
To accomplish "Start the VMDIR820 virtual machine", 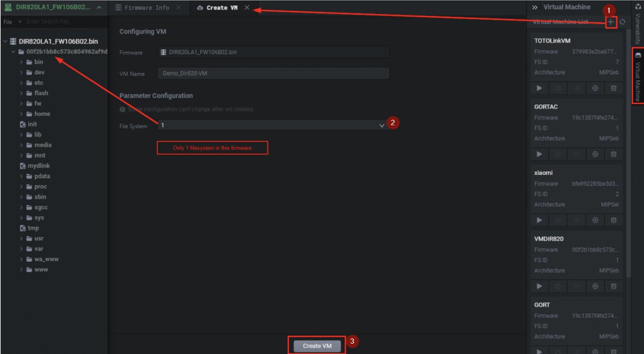I will tap(539, 286).
